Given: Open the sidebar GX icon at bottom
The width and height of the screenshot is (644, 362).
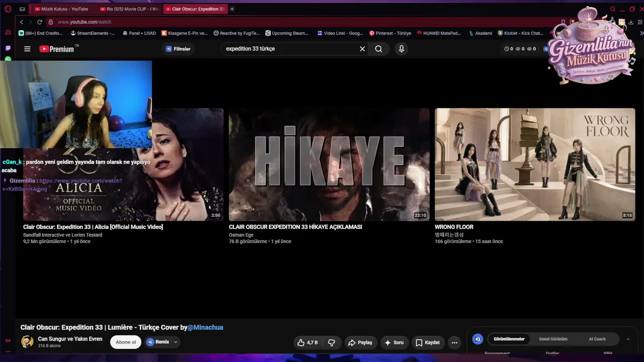Looking at the screenshot, I should pyautogui.click(x=8, y=340).
